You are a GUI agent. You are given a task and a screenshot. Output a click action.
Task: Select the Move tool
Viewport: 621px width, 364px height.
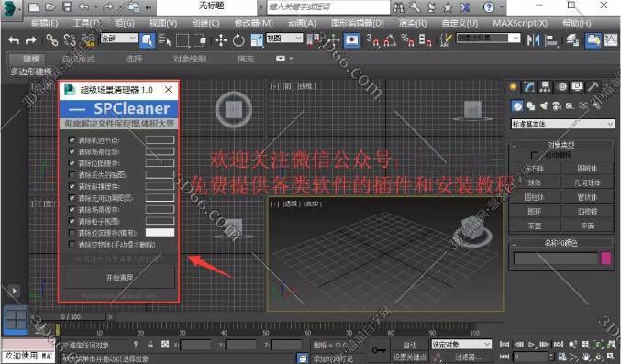click(221, 40)
